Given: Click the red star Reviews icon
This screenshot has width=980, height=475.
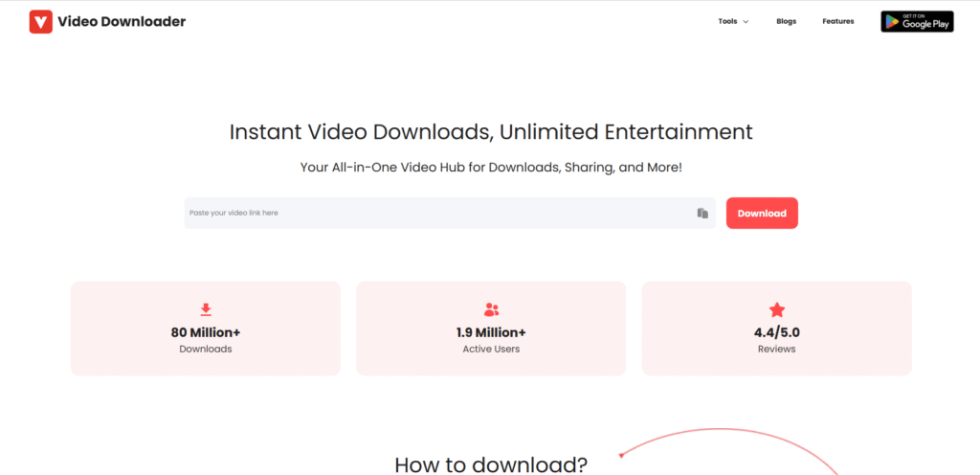Looking at the screenshot, I should pos(776,309).
